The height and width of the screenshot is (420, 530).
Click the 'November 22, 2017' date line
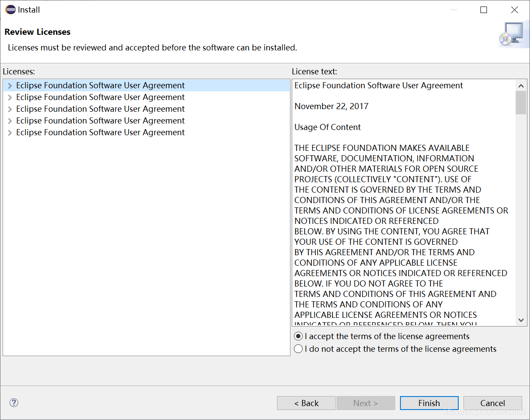pos(331,107)
